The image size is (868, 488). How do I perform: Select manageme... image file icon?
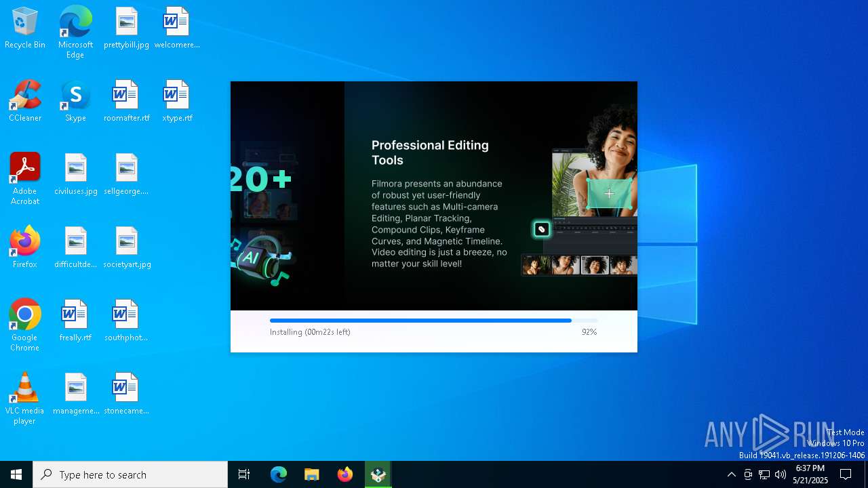[x=75, y=394]
